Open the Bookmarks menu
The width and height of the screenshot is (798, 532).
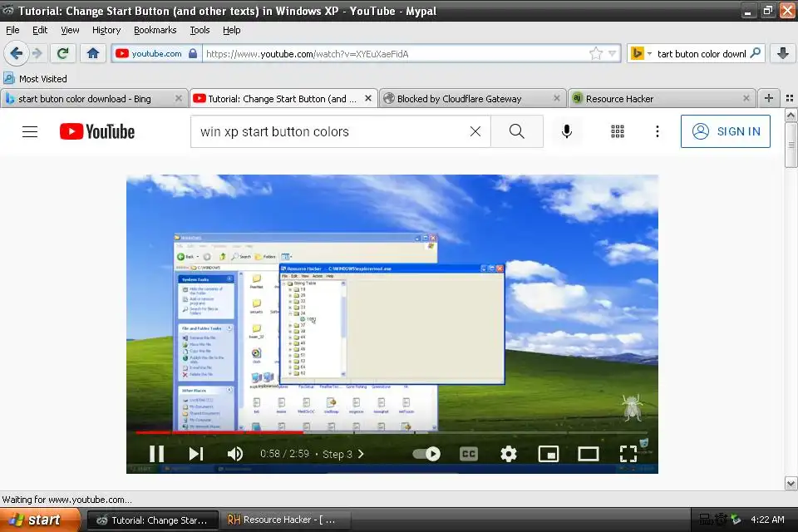(x=155, y=30)
